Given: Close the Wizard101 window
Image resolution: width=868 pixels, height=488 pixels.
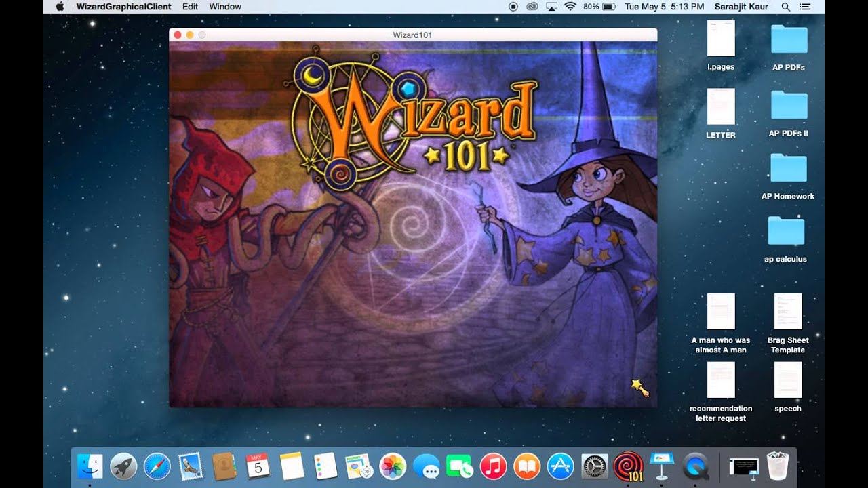Looking at the screenshot, I should tap(178, 35).
